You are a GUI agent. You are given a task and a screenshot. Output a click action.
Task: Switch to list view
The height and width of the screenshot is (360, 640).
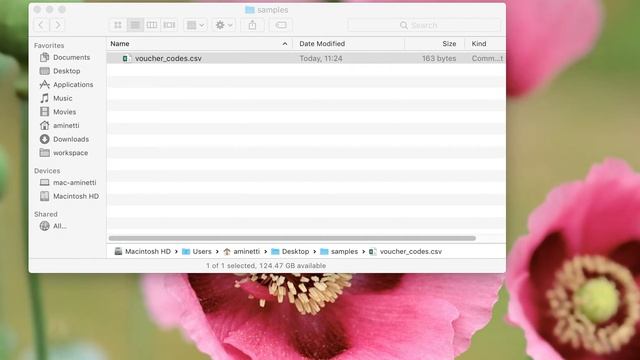(135, 25)
